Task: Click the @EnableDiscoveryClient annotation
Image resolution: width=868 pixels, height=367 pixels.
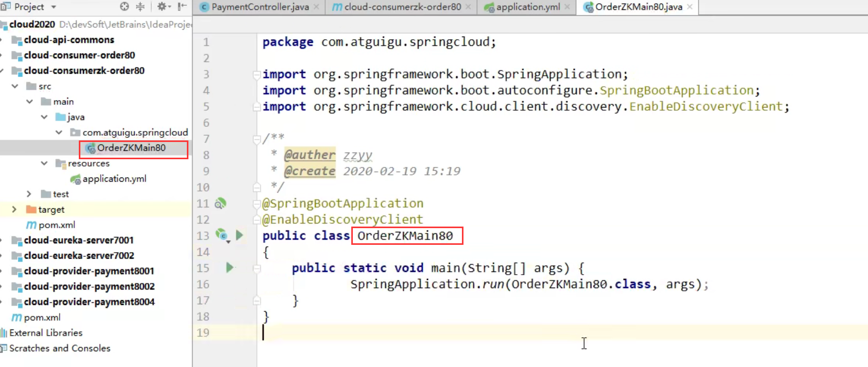Action: pyautogui.click(x=343, y=220)
